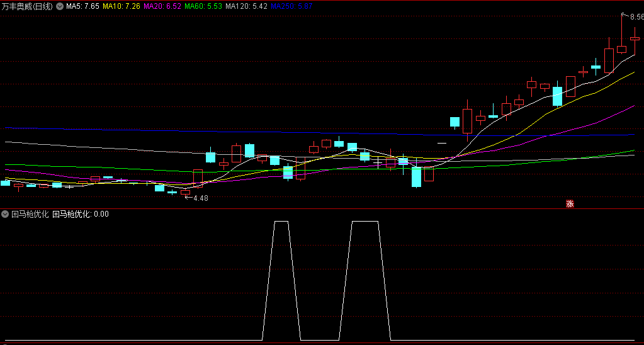Select the candlestick at the 4.48 low

click(x=186, y=192)
